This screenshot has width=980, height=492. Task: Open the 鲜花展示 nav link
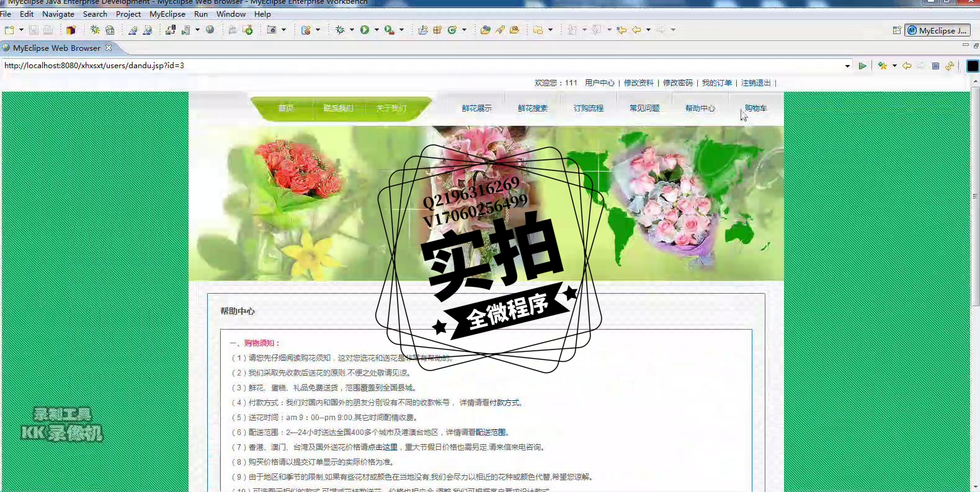477,108
